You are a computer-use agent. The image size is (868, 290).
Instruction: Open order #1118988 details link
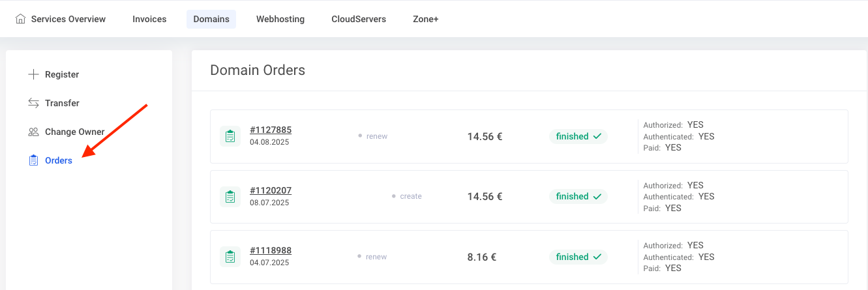pyautogui.click(x=271, y=251)
